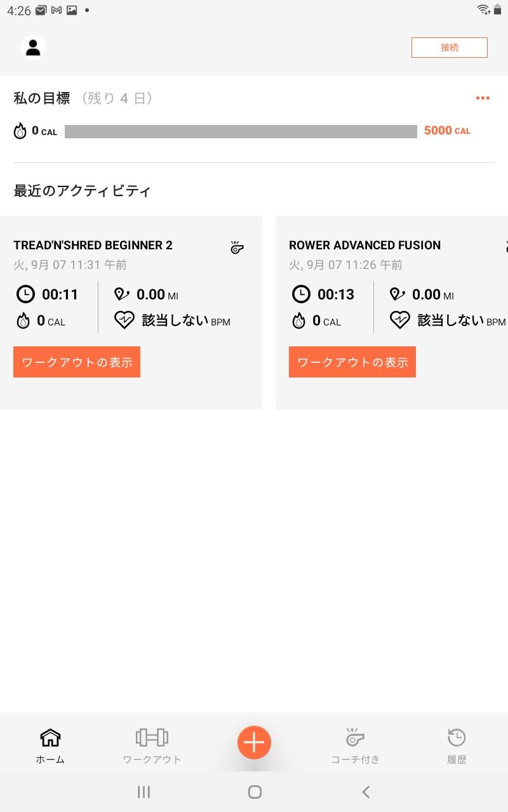Click the calorie progress bar
Viewport: 508px width, 812px height.
(x=241, y=131)
